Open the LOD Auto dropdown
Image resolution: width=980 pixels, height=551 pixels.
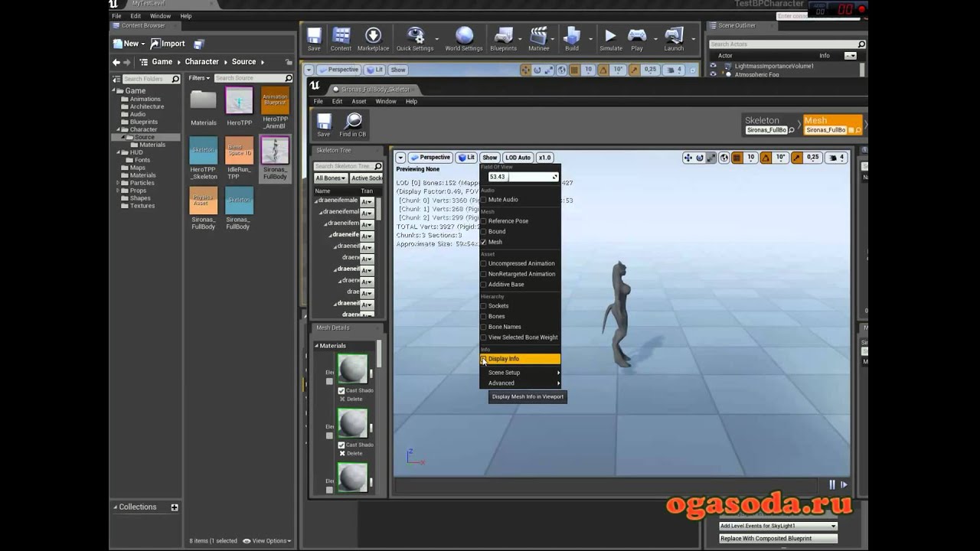[518, 158]
